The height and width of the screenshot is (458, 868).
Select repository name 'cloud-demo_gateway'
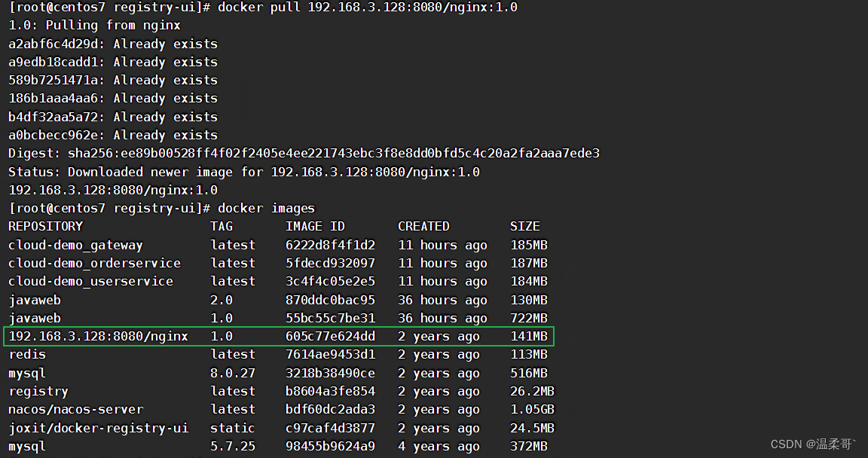click(75, 245)
